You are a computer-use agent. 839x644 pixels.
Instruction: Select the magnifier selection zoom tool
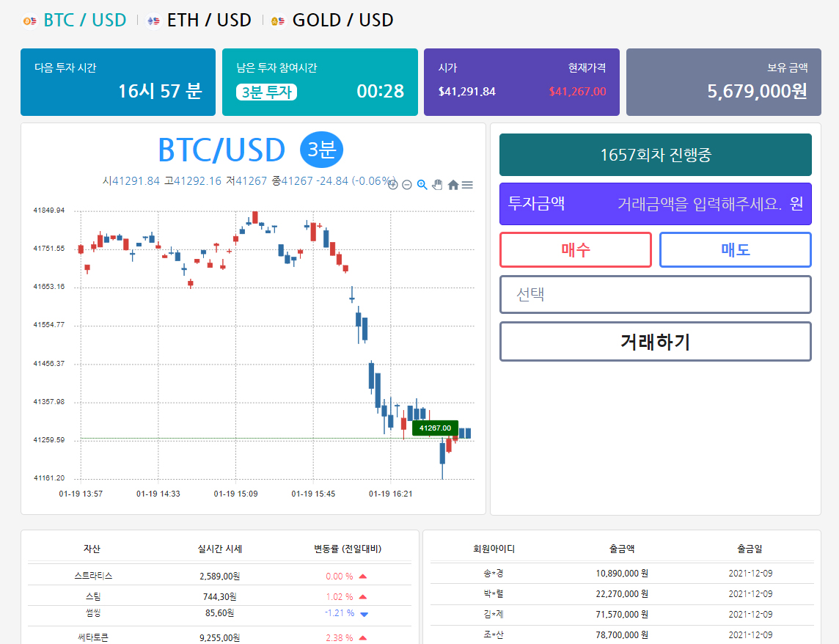tap(422, 185)
